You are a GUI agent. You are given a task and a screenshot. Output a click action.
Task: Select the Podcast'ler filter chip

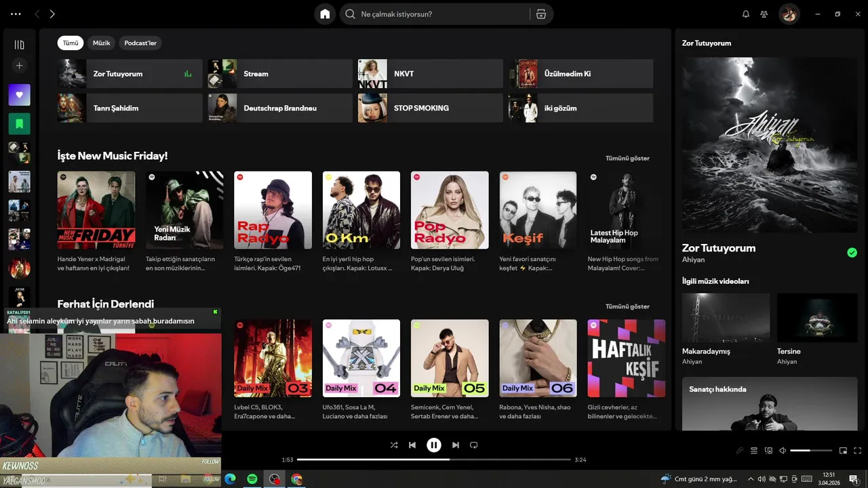pyautogui.click(x=140, y=43)
